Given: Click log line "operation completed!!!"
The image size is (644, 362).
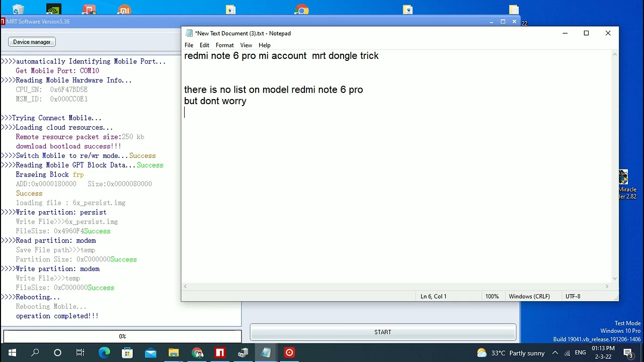Looking at the screenshot, I should pos(57,316).
